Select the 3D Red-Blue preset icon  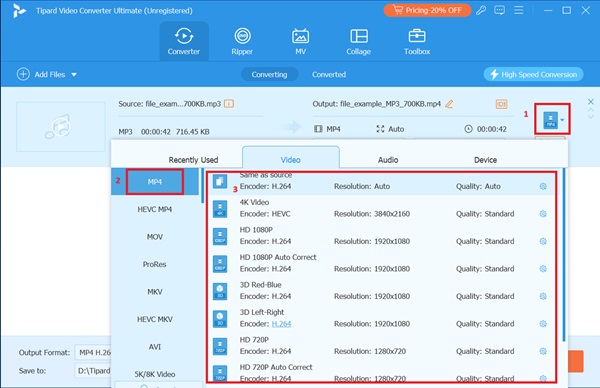[220, 292]
